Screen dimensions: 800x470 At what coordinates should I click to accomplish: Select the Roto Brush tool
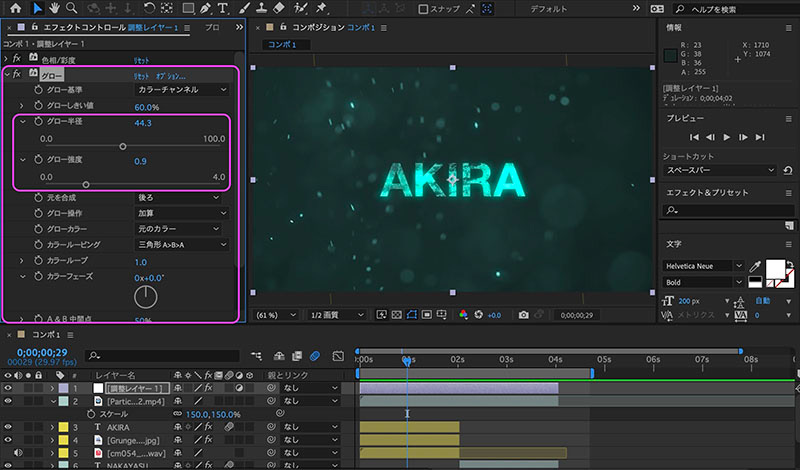(301, 8)
